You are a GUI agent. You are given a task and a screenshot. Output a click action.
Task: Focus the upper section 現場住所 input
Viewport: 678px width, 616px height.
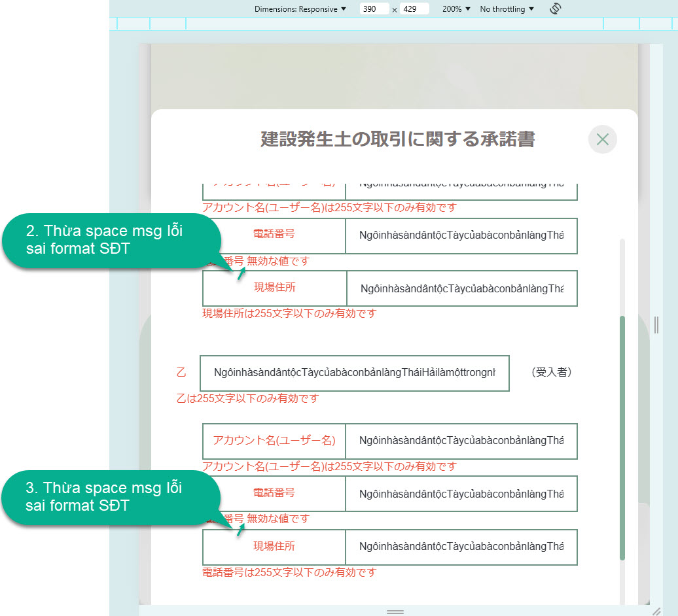click(x=461, y=288)
